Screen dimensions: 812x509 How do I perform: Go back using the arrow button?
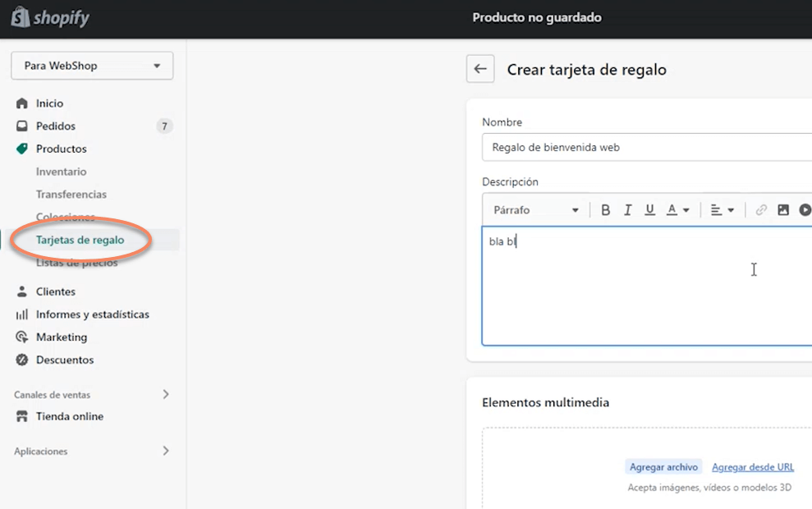pyautogui.click(x=480, y=70)
